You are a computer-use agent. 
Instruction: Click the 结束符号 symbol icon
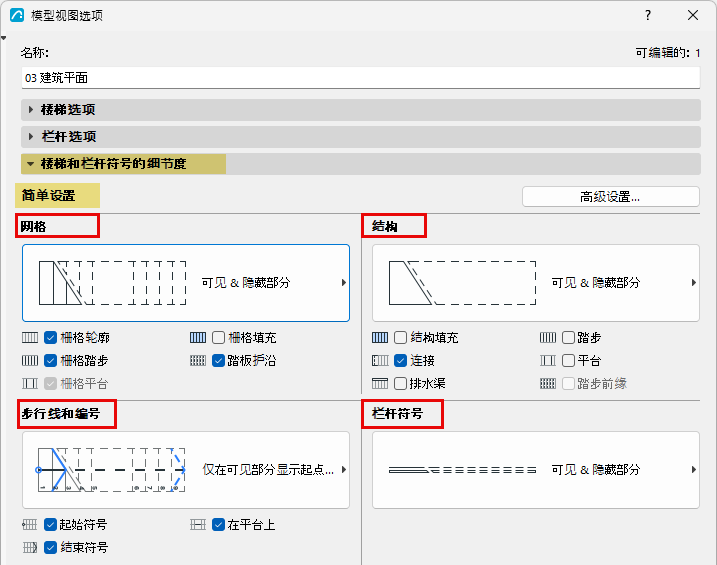click(30, 547)
